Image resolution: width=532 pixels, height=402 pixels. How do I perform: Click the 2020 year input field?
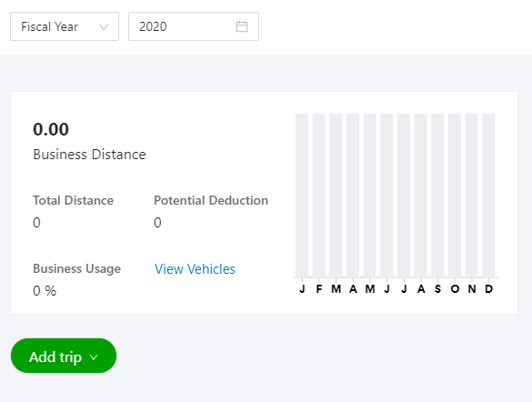tap(194, 26)
